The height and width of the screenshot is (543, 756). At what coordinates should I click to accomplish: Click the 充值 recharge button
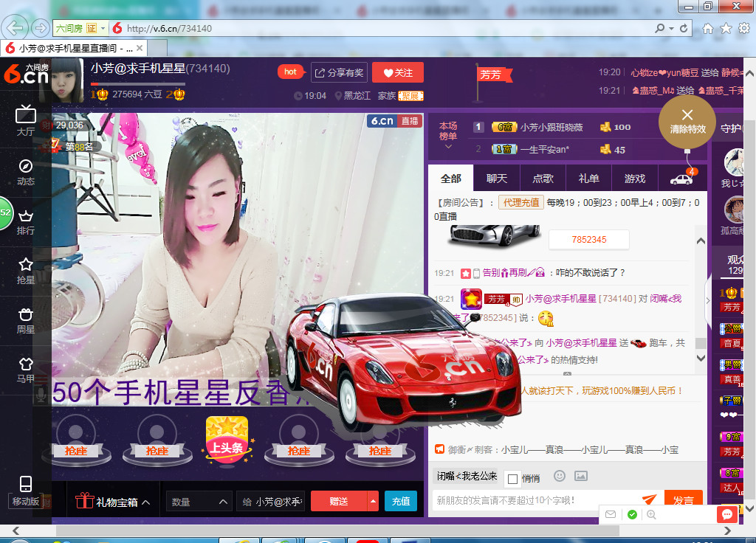tap(401, 502)
